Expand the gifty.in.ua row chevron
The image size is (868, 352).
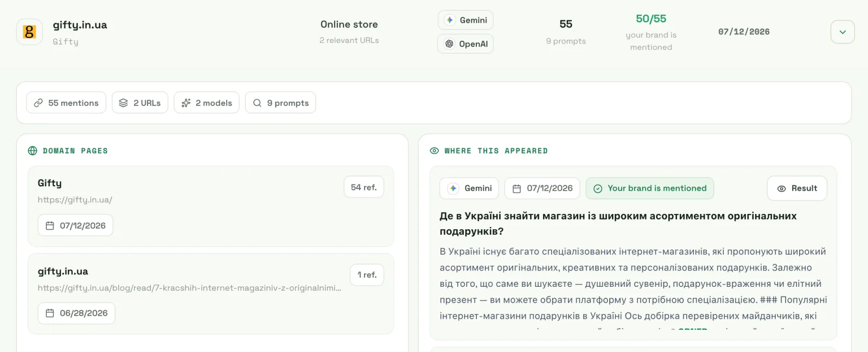843,32
